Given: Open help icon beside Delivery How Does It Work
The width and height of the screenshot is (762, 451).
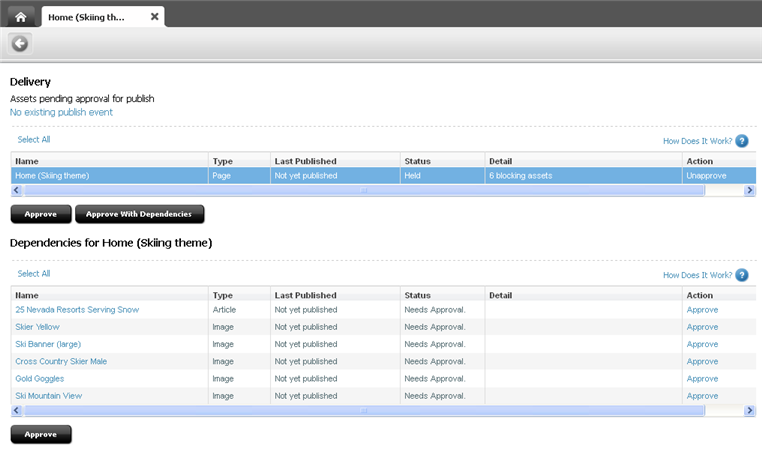Looking at the screenshot, I should (x=742, y=141).
